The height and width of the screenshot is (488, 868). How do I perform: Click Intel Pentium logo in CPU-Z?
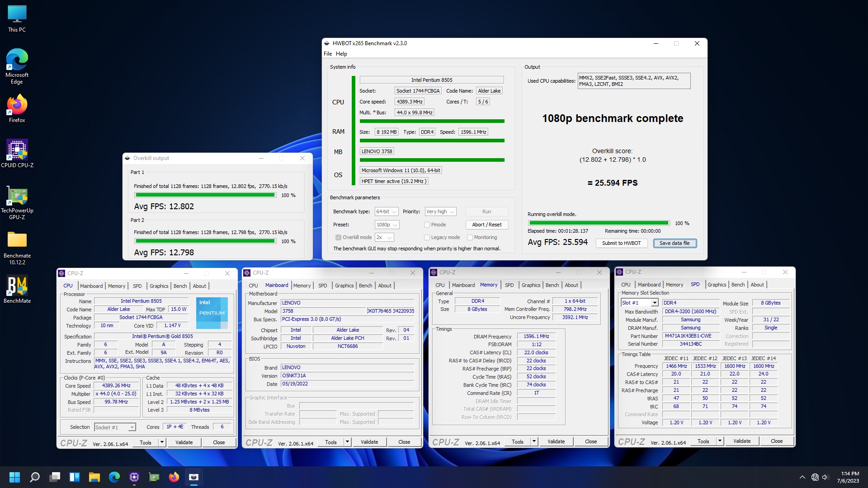tap(212, 313)
